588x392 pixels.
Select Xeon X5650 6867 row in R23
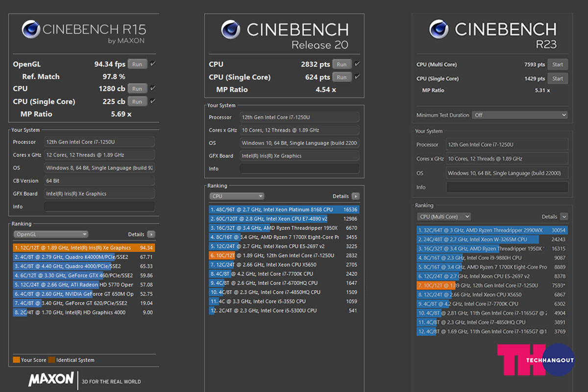[492, 295]
